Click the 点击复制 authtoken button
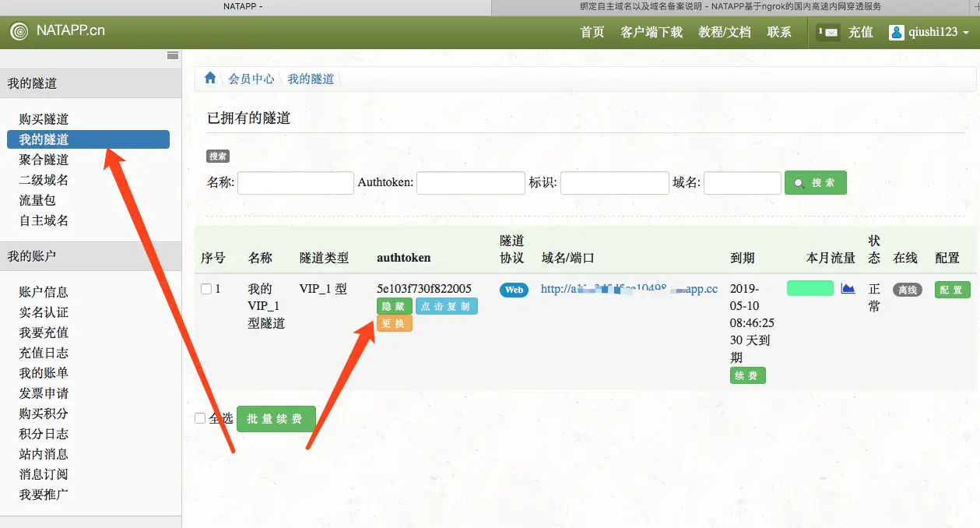 point(447,306)
